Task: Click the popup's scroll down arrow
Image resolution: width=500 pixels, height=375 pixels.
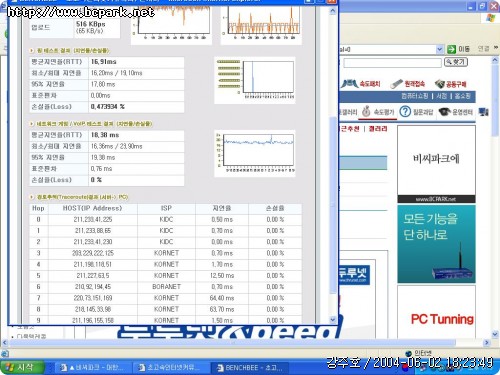Action: point(332,319)
